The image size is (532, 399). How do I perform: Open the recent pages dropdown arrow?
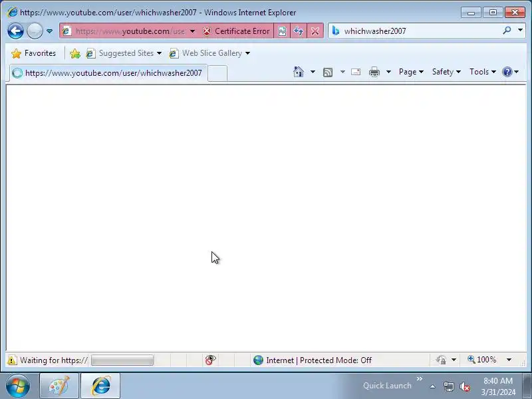(49, 31)
